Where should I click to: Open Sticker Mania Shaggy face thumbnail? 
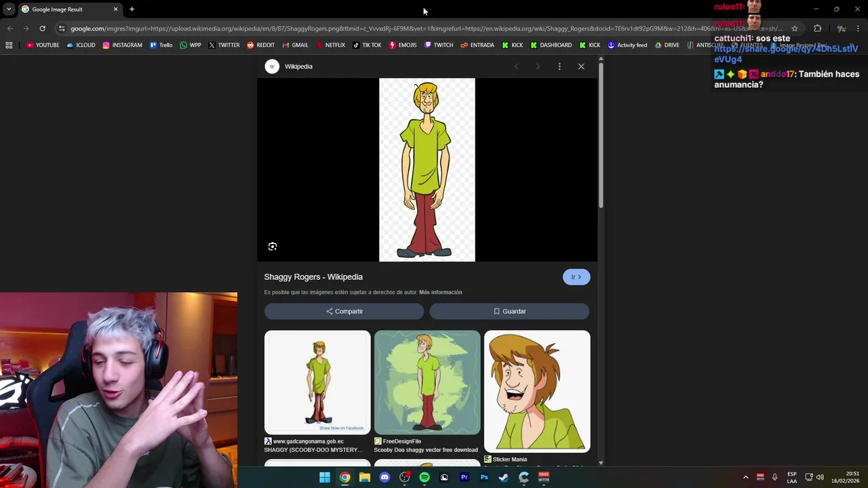(537, 391)
